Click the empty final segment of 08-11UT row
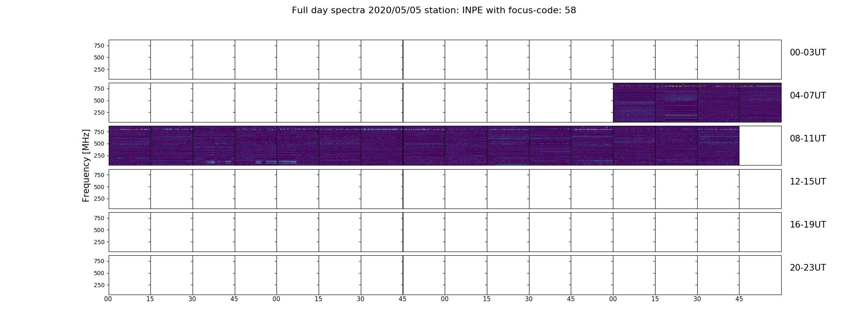 [760, 146]
